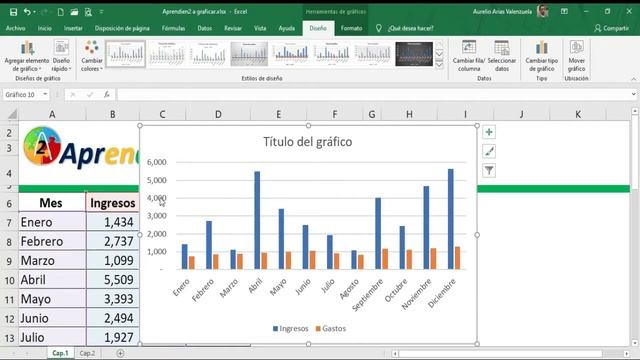
Task: Click the Print preview icon in the quick access toolbar
Action: tap(88, 12)
